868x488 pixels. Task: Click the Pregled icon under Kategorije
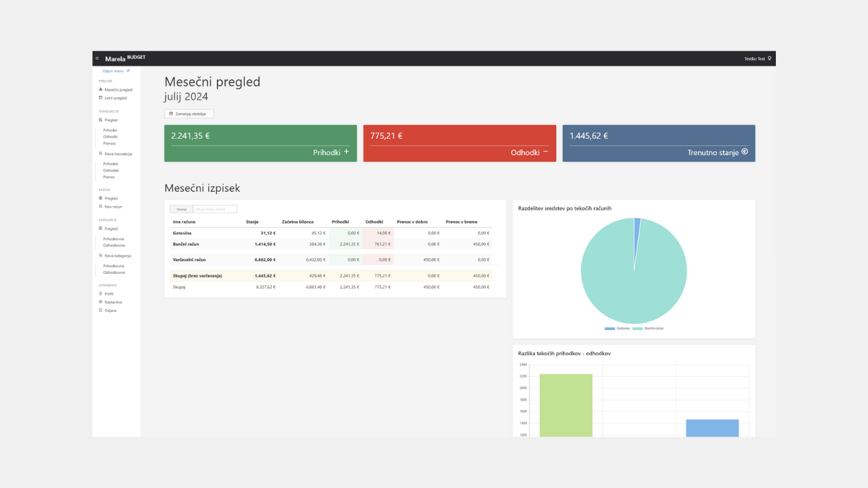tap(100, 228)
